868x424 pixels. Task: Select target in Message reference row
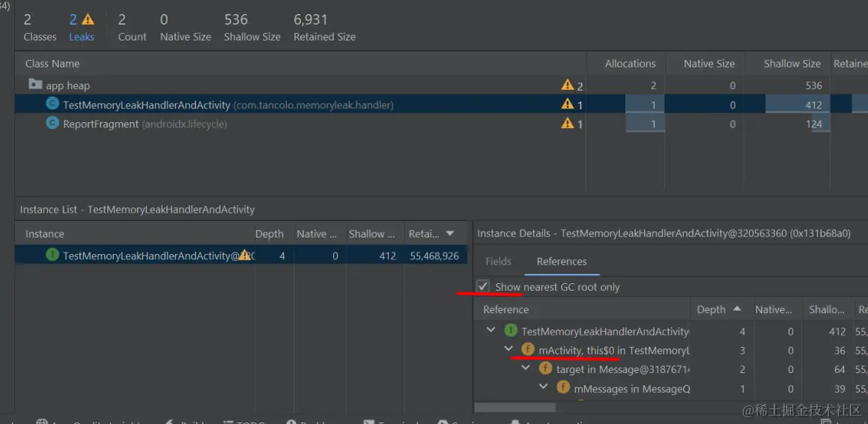pos(671,369)
